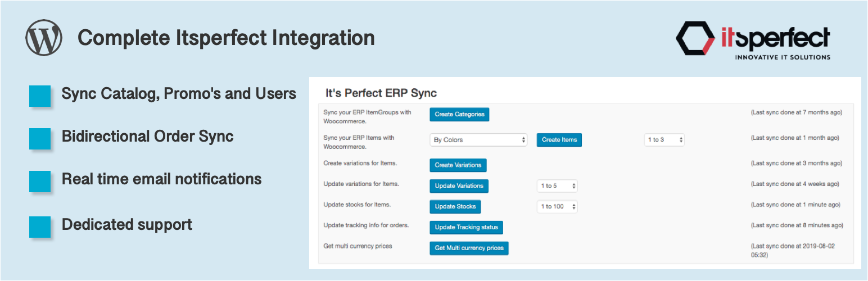Image resolution: width=868 pixels, height=281 pixels.
Task: Click the heading Complete Itsperfect Integration
Action: [226, 38]
